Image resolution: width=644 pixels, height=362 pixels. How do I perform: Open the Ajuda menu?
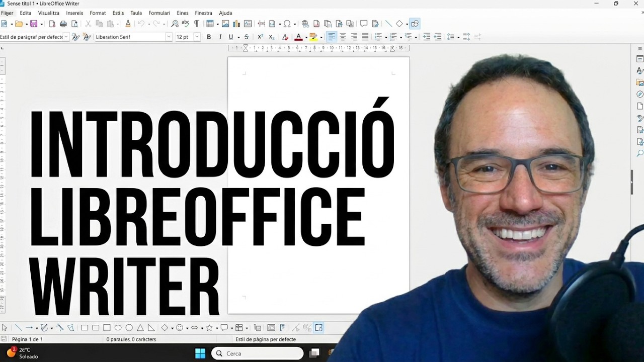click(x=225, y=13)
